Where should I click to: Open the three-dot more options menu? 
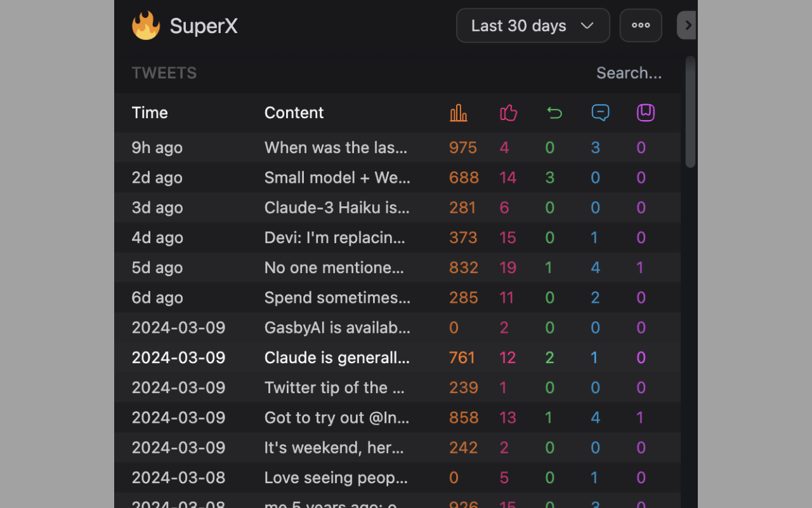tap(641, 25)
